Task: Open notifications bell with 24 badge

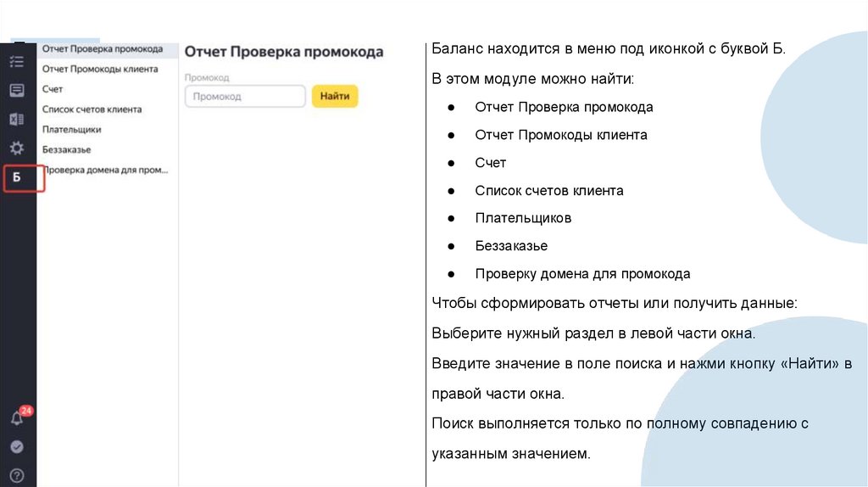Action: click(x=18, y=417)
